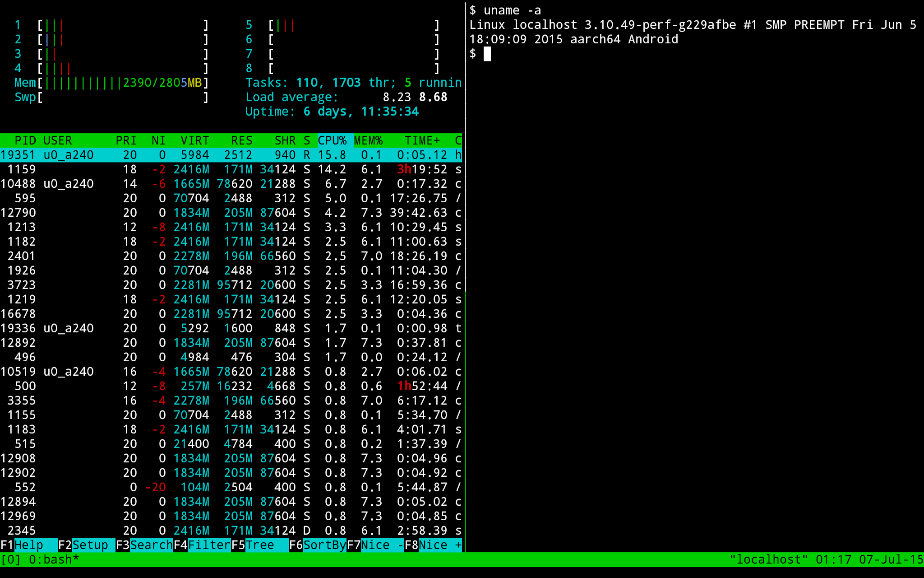Sort by the PRI column header
Screen dimensions: 924x578
[126, 140]
